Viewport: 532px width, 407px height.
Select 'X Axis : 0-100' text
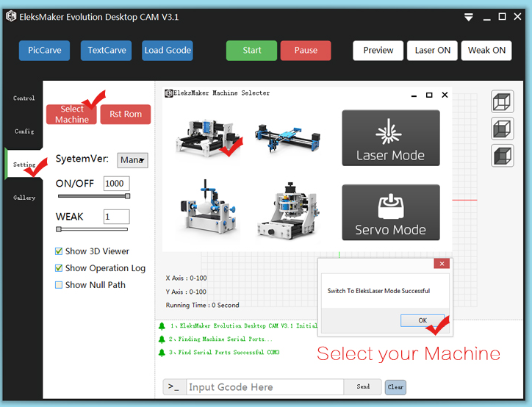(186, 278)
